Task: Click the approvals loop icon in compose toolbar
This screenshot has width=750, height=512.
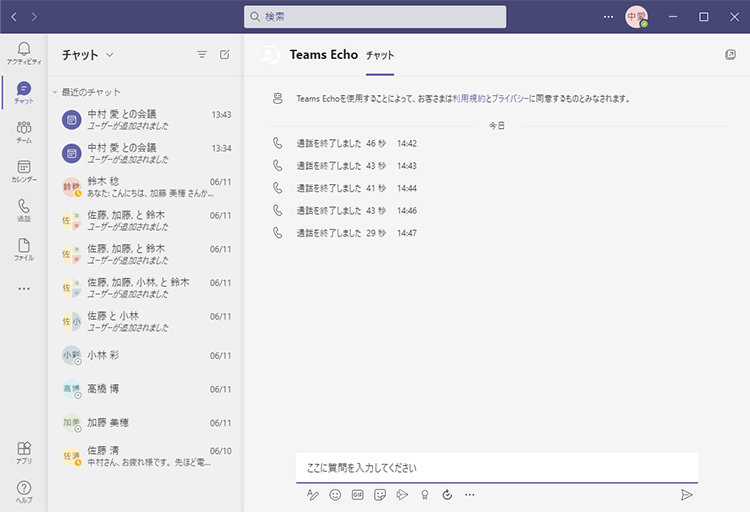Action: click(447, 495)
